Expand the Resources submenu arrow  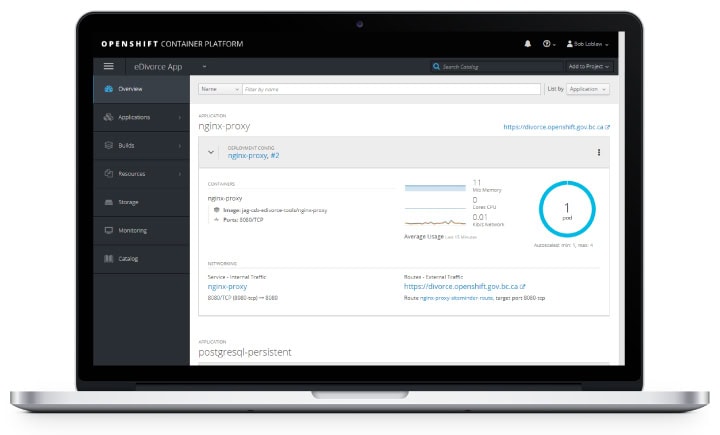pos(180,174)
